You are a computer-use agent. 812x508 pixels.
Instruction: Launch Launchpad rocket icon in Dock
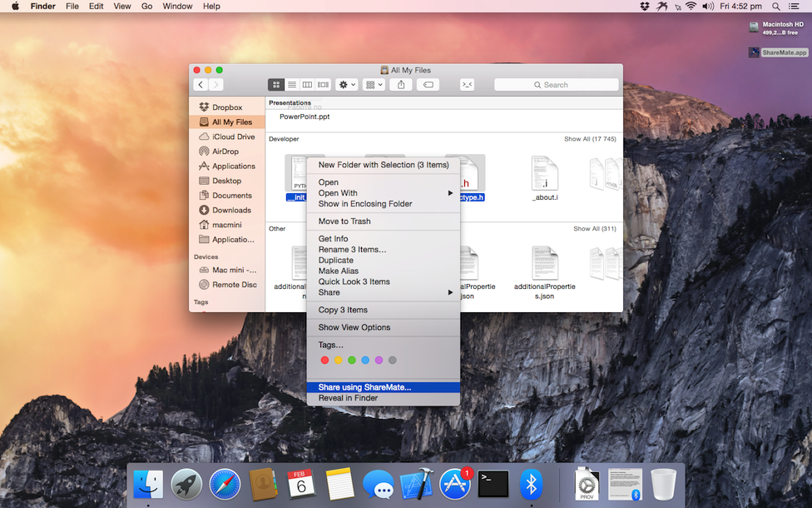coord(186,485)
